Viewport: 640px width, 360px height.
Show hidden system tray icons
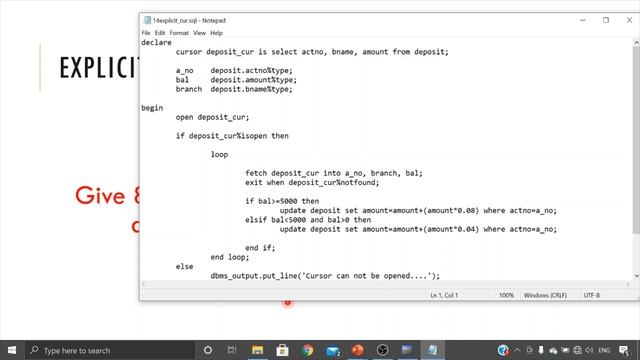[x=517, y=350]
